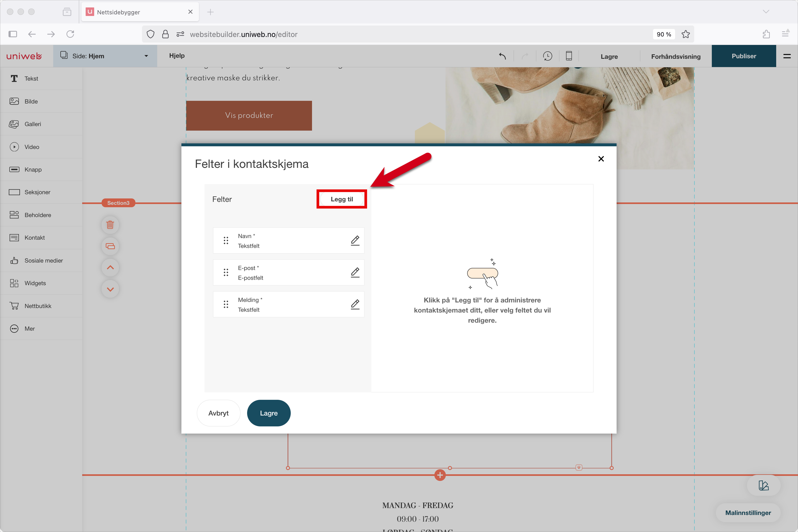The width and height of the screenshot is (798, 532).
Task: Grab the drag handle of Melding field
Action: click(x=226, y=304)
